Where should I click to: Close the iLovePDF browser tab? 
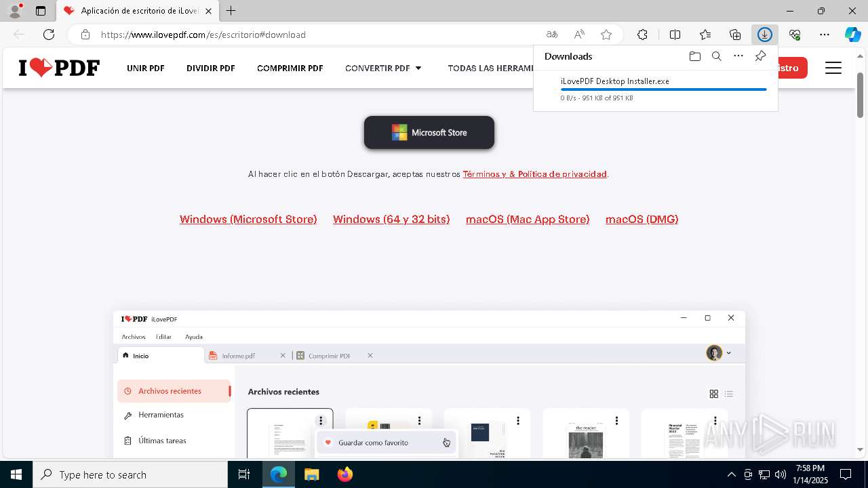pos(208,11)
